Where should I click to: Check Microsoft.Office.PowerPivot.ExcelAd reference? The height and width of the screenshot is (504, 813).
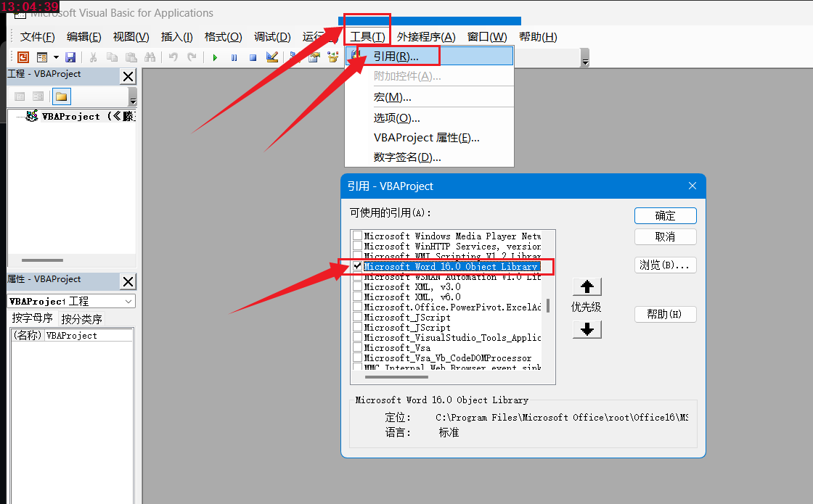click(357, 307)
